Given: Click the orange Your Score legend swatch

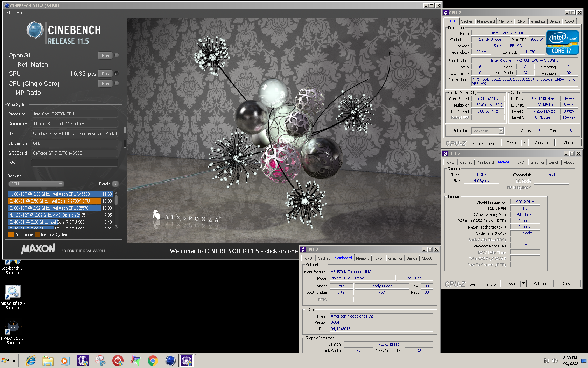Looking at the screenshot, I should [11, 234].
